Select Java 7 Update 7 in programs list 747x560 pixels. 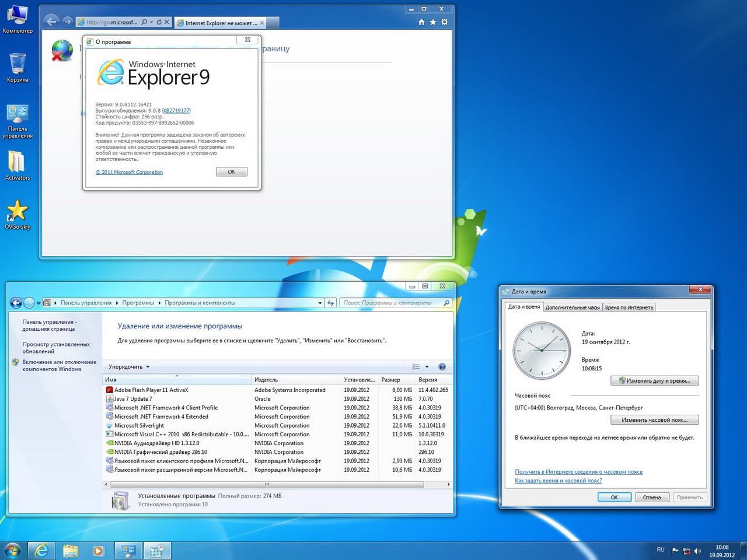coord(277,399)
